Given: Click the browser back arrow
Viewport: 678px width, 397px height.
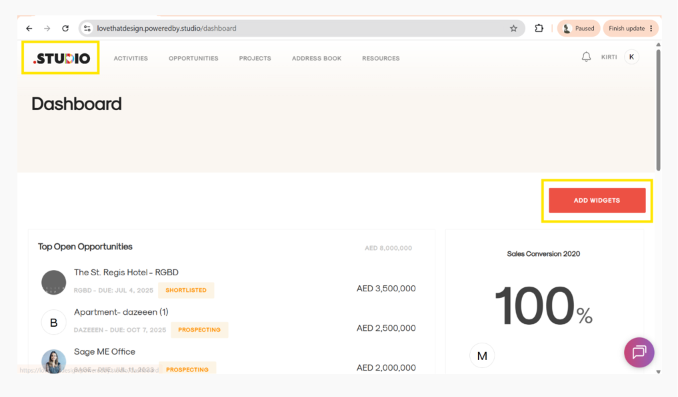Looking at the screenshot, I should [x=29, y=29].
